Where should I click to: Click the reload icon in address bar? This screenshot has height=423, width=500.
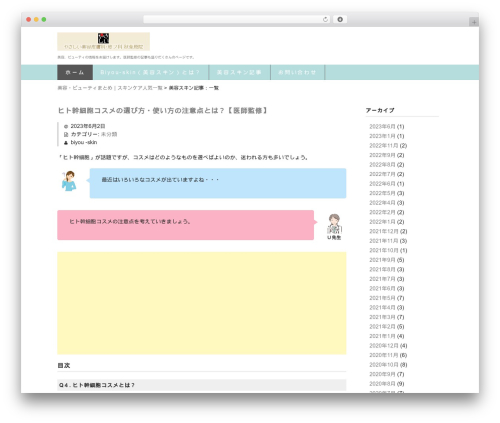coord(325,20)
